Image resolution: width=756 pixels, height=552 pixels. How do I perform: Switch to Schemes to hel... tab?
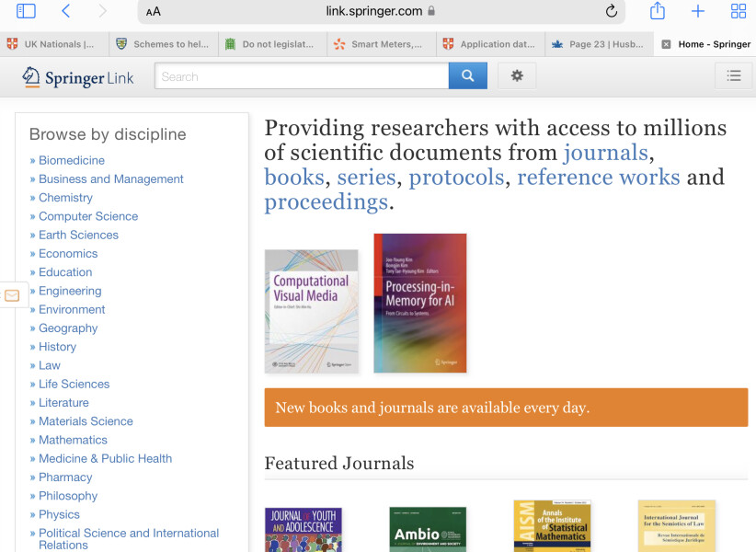[164, 44]
